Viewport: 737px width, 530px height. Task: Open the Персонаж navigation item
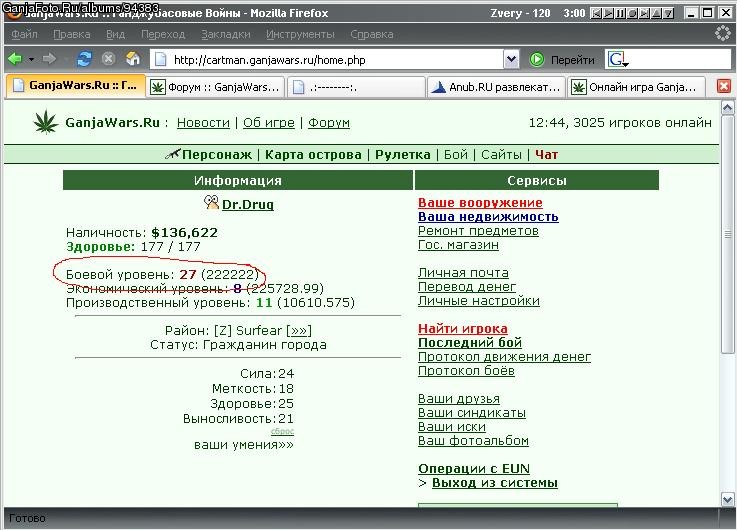(x=217, y=155)
